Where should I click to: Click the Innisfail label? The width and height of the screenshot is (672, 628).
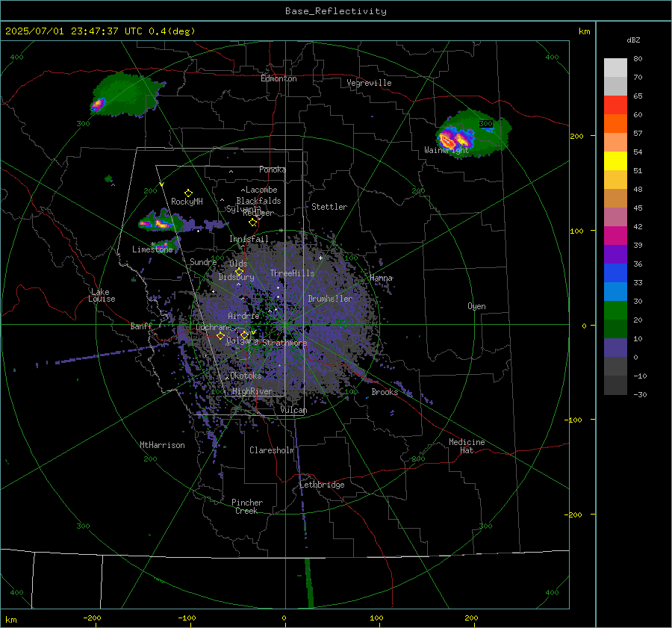(x=249, y=239)
